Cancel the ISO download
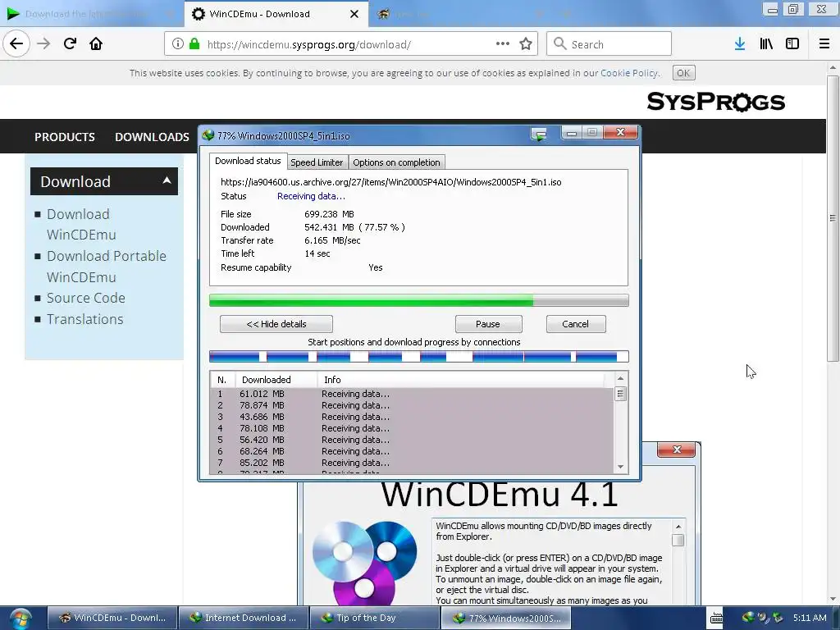Screen dimensions: 840x630 coord(575,324)
